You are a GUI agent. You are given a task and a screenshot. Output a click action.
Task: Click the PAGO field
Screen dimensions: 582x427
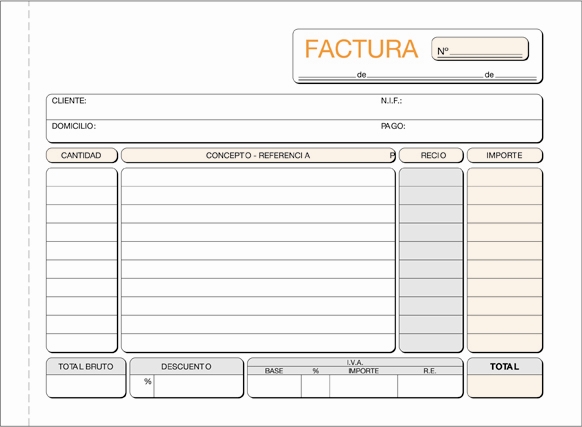460,131
